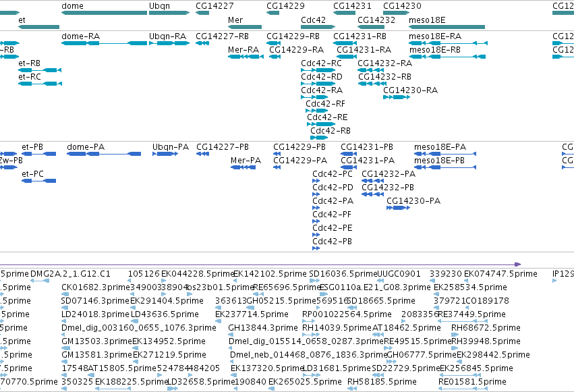Screen dimensions: 574x392
Task: Select the RH58185.5prime EST feature
Action: click(352, 389)
